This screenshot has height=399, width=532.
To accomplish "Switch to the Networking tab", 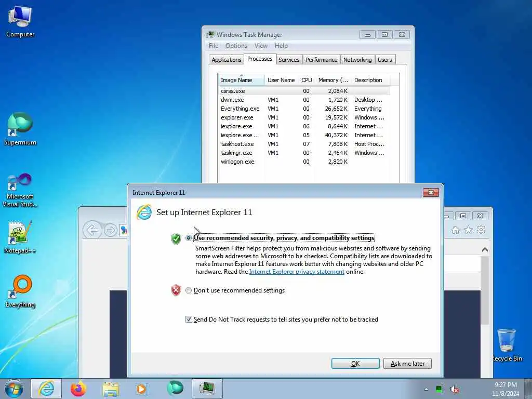I will 357,60.
